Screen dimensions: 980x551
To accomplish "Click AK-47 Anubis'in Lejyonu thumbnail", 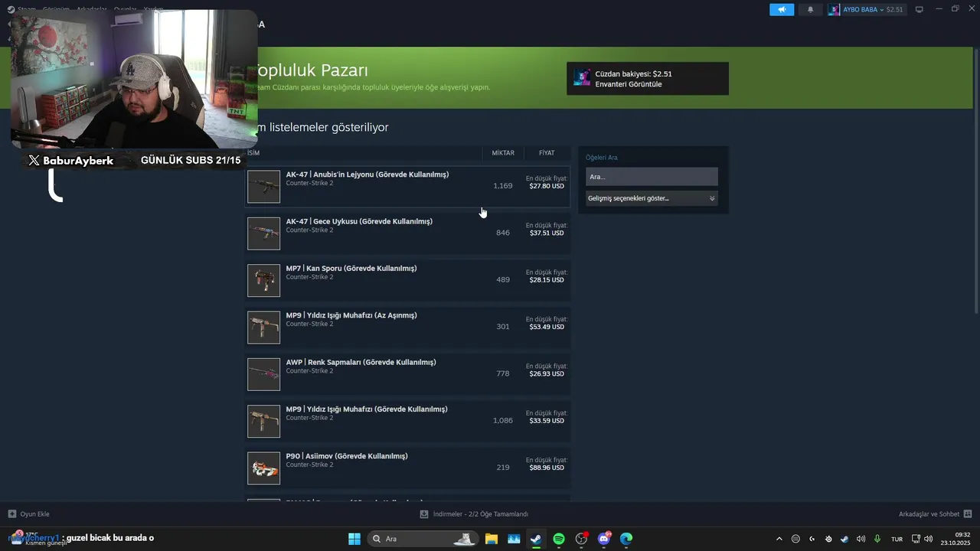I will pyautogui.click(x=263, y=187).
